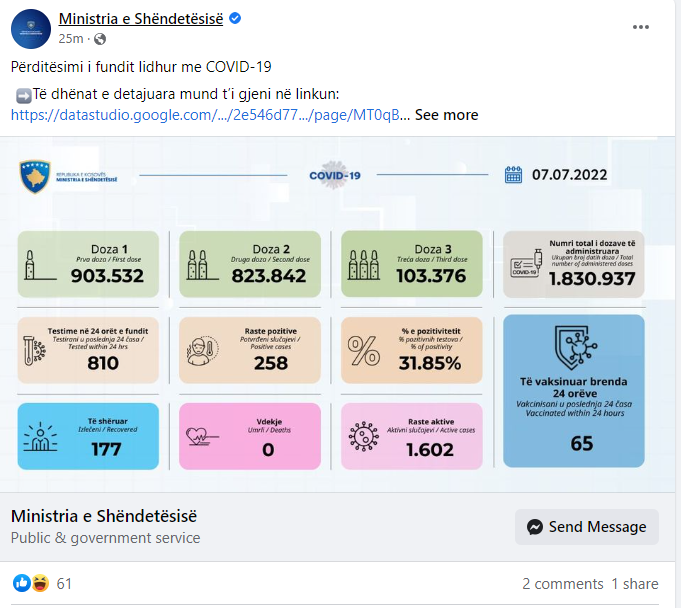Screen dimensions: 681x608
Task: Click the public globe audience icon
Action: pyautogui.click(x=100, y=39)
